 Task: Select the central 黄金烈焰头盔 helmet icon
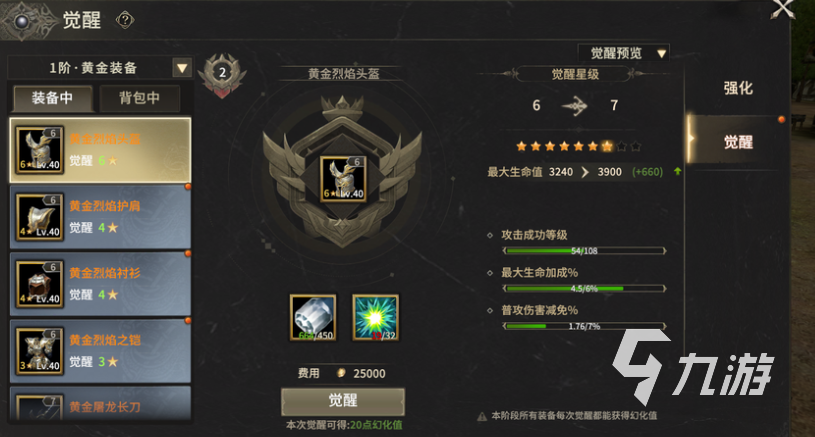point(343,179)
